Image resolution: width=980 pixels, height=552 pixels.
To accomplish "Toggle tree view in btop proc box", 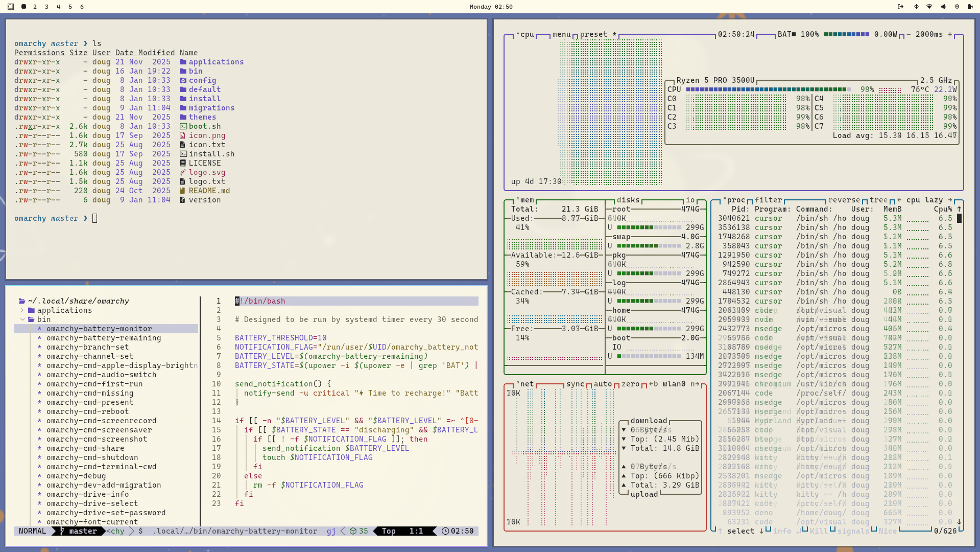I will click(878, 200).
